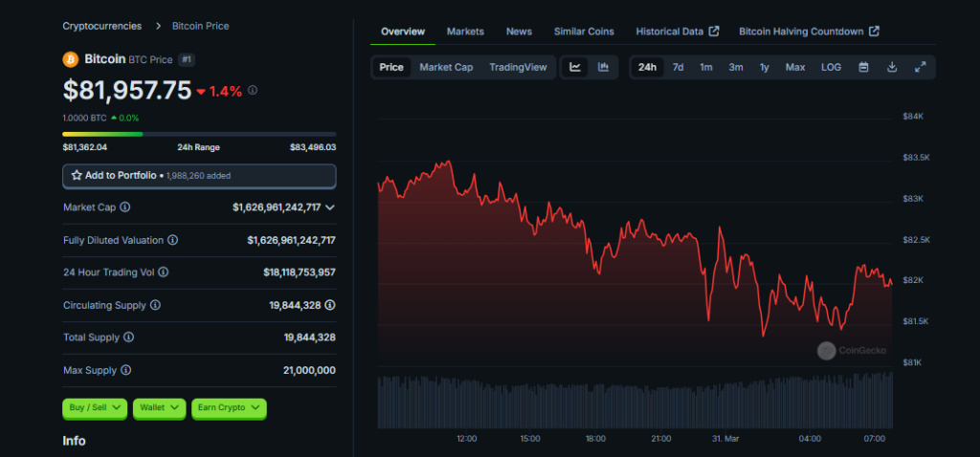Toggle LOG scale on chart

point(832,68)
